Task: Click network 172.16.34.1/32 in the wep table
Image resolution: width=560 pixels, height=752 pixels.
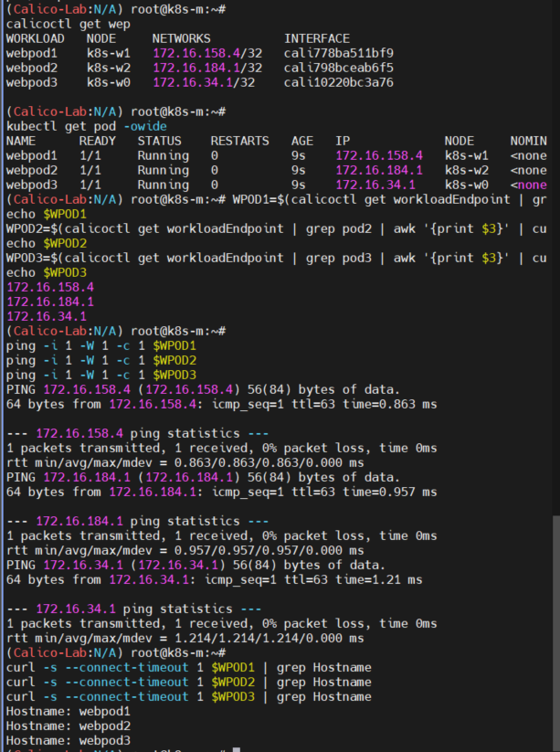Action: click(204, 82)
